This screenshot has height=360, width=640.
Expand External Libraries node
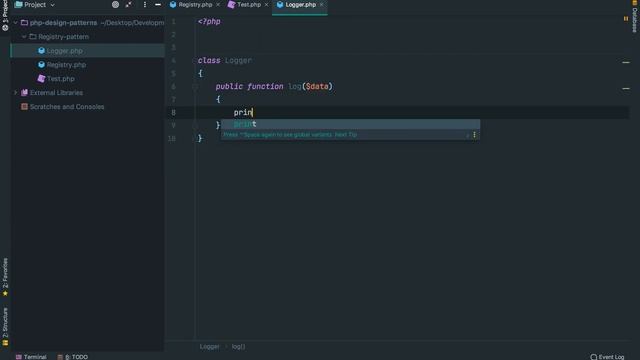(x=16, y=93)
